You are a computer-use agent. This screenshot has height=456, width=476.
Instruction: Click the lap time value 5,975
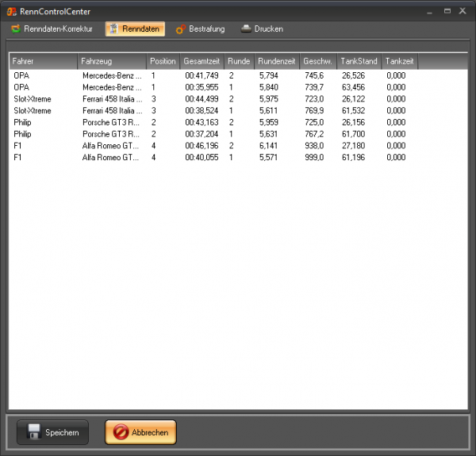269,99
